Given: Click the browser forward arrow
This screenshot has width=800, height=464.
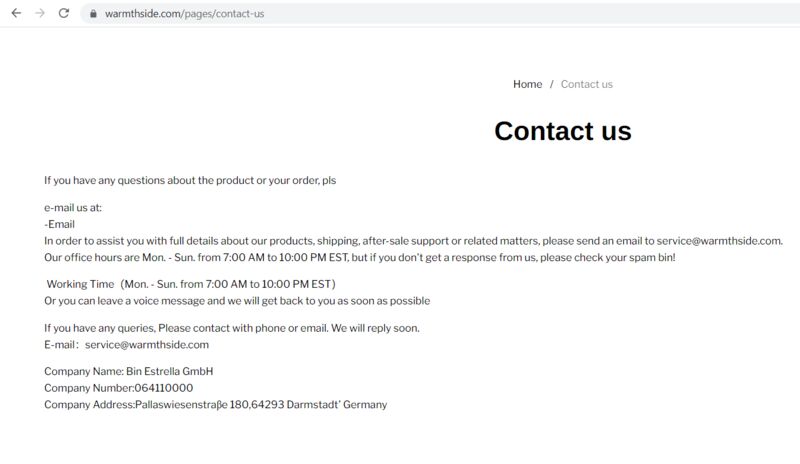Looking at the screenshot, I should pyautogui.click(x=40, y=13).
